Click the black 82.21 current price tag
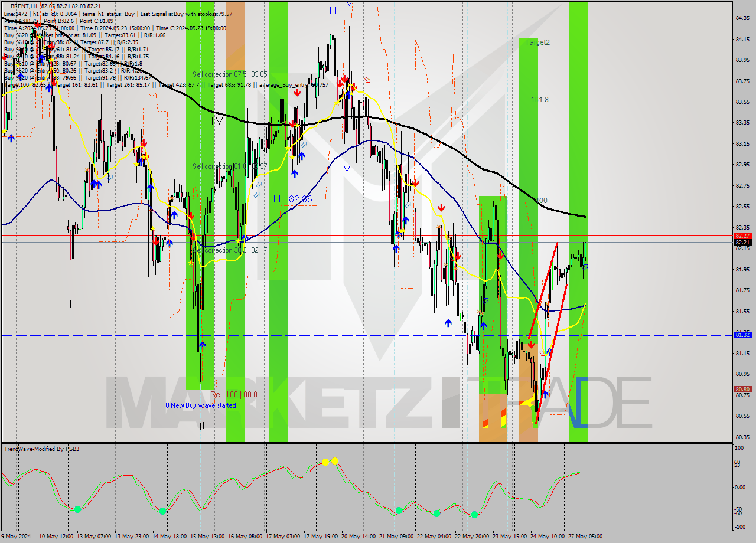 click(742, 242)
